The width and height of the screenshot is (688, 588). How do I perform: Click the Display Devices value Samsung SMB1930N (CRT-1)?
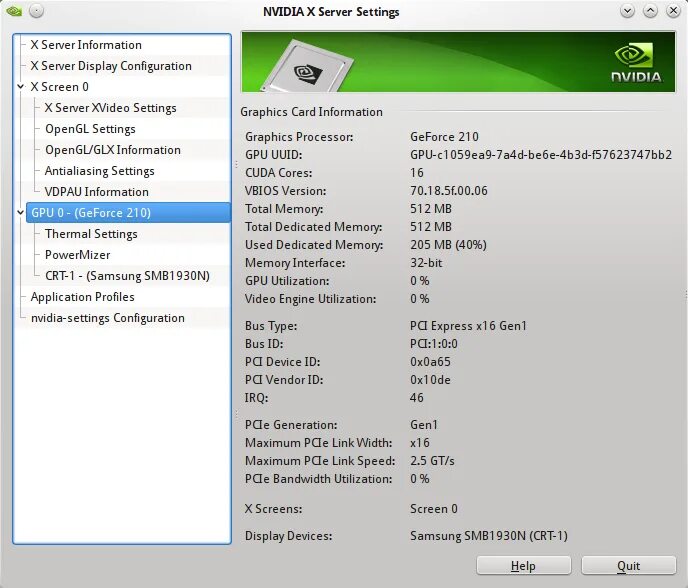click(489, 536)
